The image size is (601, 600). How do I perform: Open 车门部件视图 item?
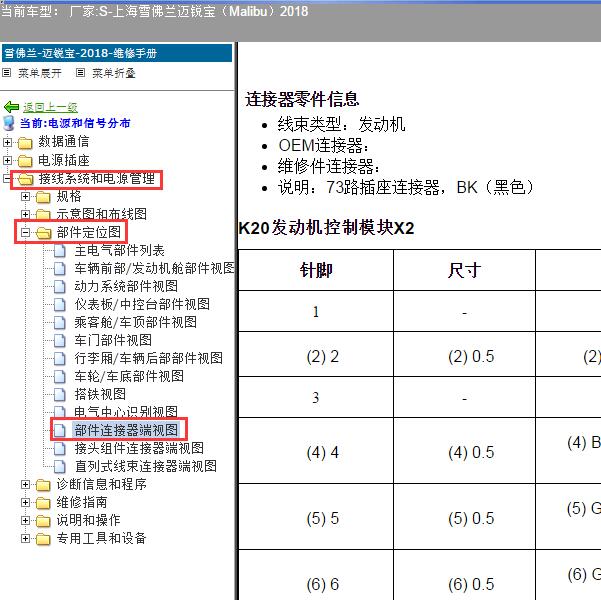(113, 340)
